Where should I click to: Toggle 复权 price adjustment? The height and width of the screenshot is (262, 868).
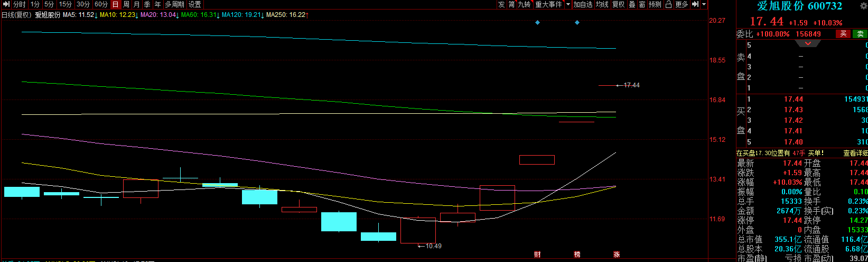[619, 4]
